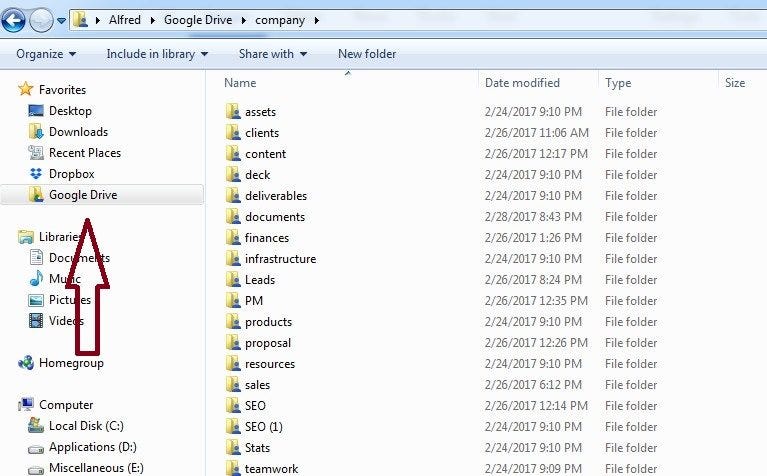Open the recent locations dropdown arrow
Viewport: 767px width, 476px height.
pos(62,21)
